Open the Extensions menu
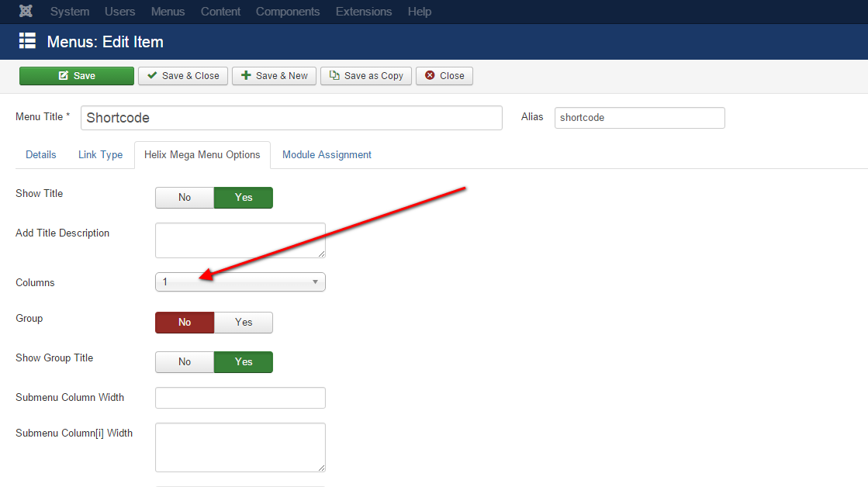Screen dimensions: 868x487 coord(364,12)
